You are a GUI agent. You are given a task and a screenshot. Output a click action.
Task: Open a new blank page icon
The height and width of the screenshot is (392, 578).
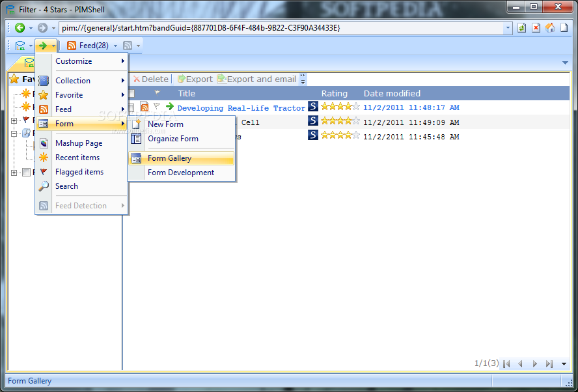pyautogui.click(x=564, y=27)
